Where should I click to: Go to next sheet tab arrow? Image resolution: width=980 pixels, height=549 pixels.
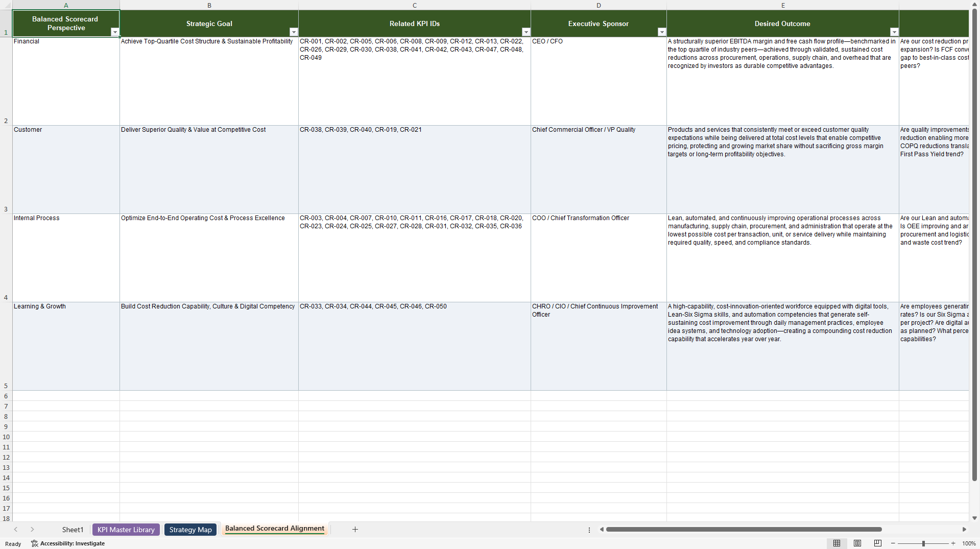point(32,530)
